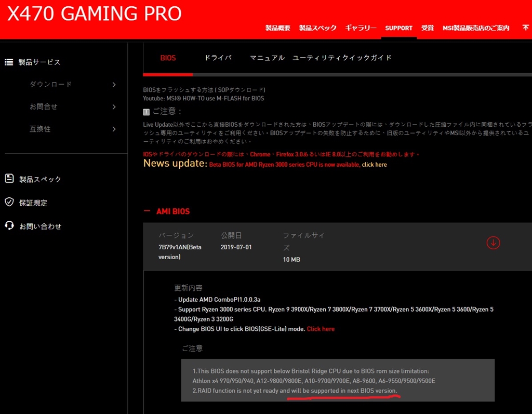This screenshot has width=532, height=414.
Task: Select the BIOS tab
Action: click(168, 58)
